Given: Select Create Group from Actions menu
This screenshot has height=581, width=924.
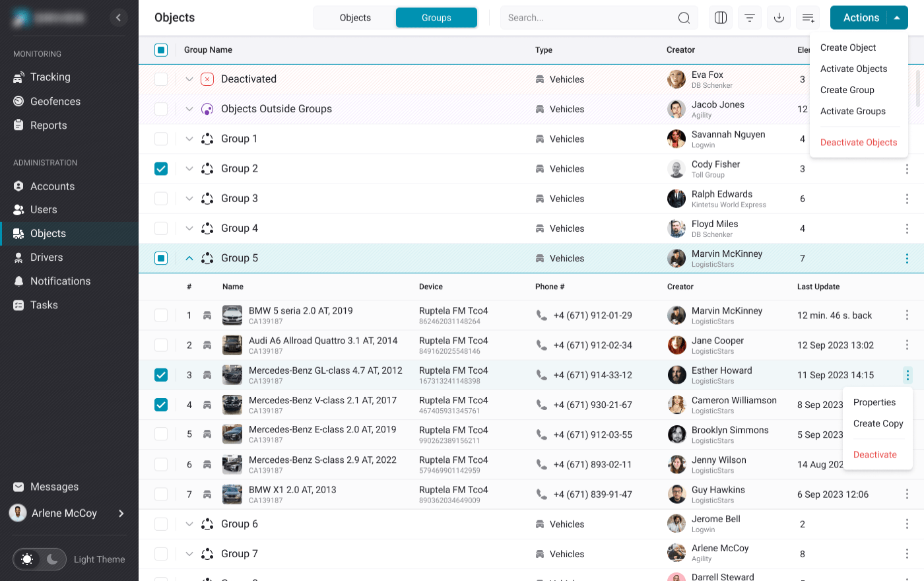Looking at the screenshot, I should [847, 90].
